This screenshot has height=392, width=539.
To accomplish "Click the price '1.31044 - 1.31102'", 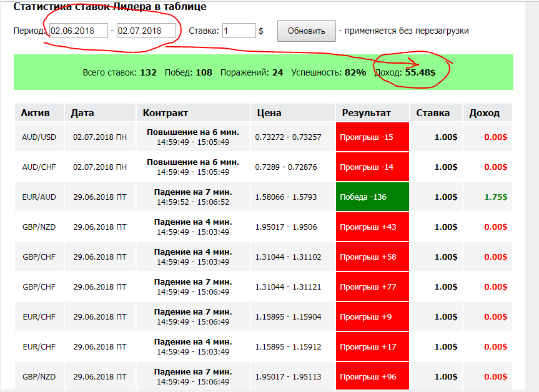I will [288, 257].
